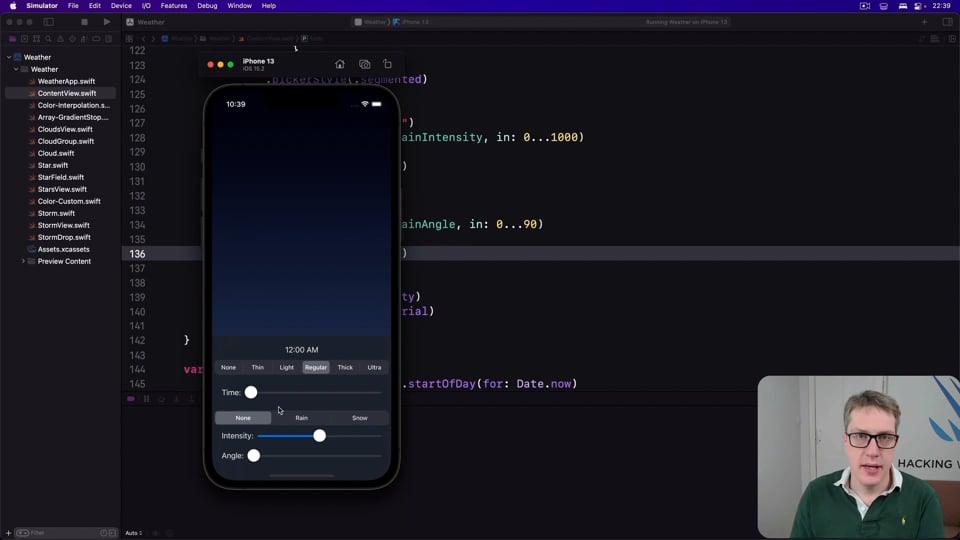
Task: Open the issue navigator warning icon
Action: [61, 39]
